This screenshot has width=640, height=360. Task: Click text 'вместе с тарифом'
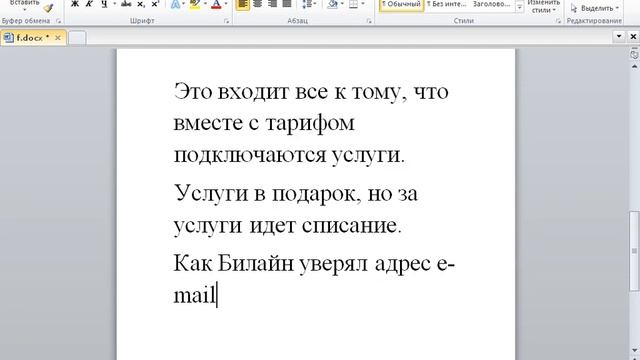point(264,124)
